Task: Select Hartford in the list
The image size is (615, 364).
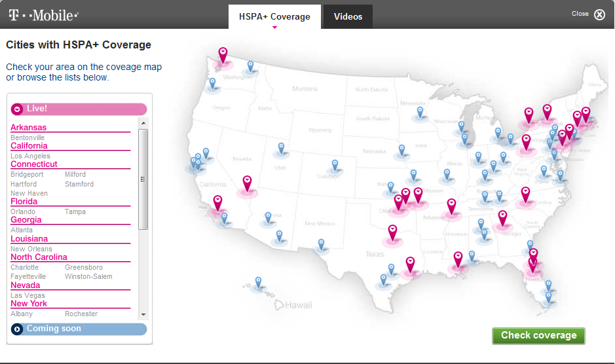Action: [24, 185]
